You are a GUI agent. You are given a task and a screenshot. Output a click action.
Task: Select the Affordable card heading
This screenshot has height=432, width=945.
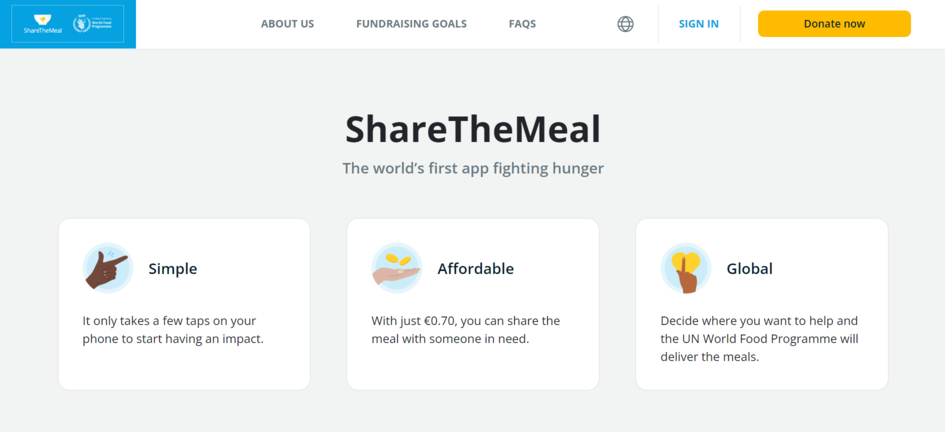coord(475,268)
